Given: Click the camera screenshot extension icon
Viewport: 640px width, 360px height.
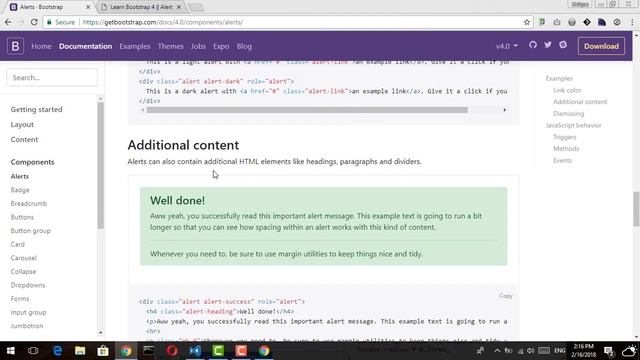Looking at the screenshot, I should [557, 22].
